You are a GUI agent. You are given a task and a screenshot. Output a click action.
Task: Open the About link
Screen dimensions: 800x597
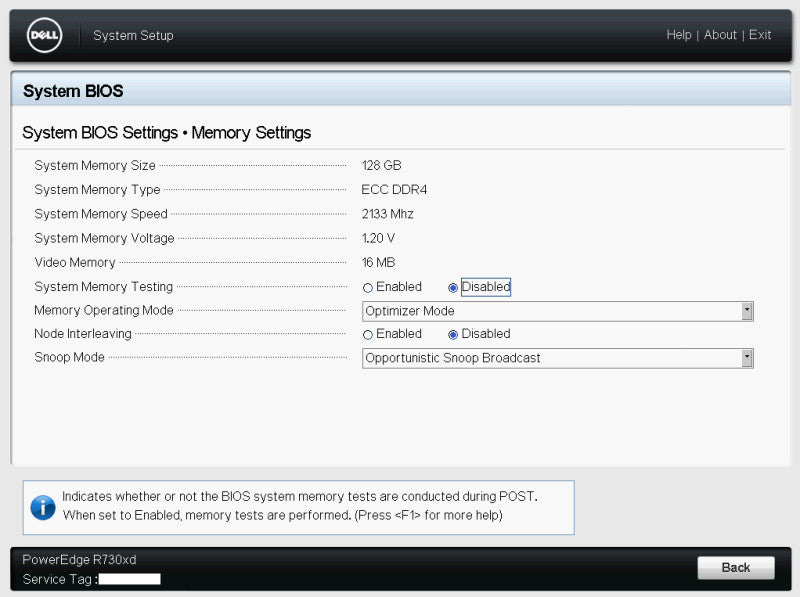click(720, 35)
